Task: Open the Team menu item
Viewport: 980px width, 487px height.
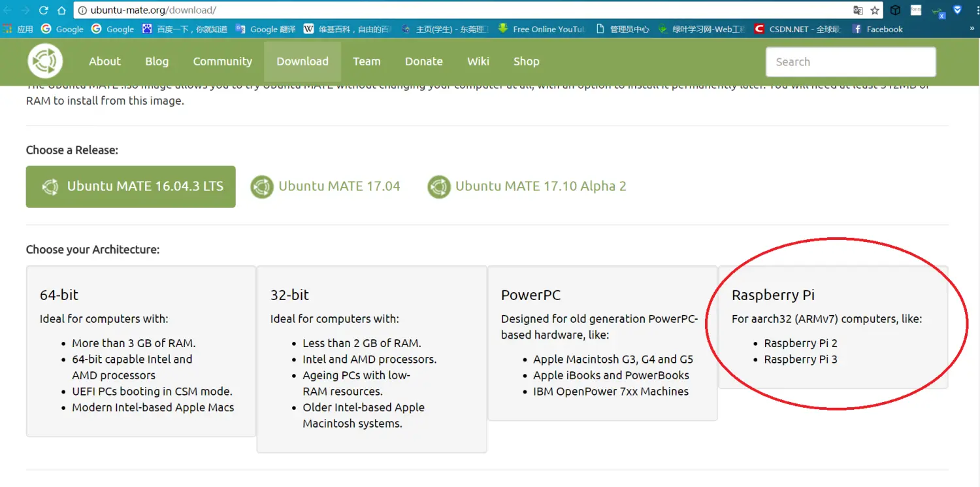Action: [x=367, y=61]
